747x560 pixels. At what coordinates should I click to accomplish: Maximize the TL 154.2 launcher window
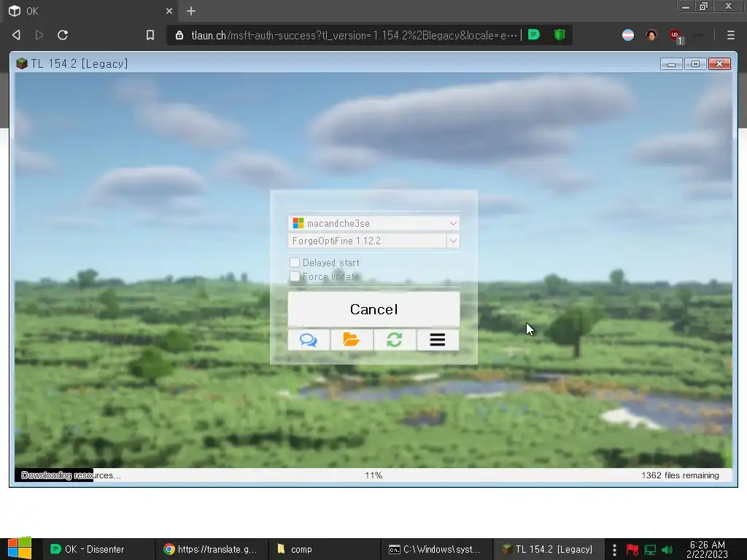pyautogui.click(x=695, y=64)
